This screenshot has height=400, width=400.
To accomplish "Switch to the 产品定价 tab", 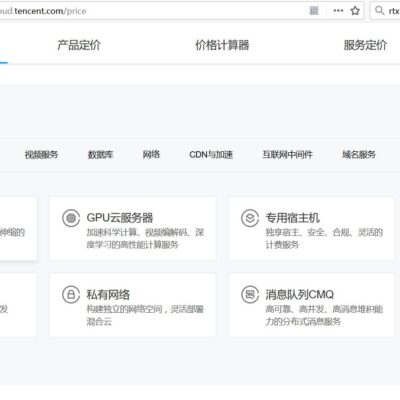I will (x=79, y=45).
